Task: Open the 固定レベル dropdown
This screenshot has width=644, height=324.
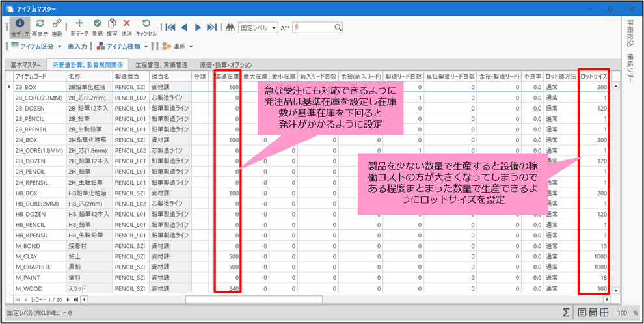Action: tap(258, 27)
